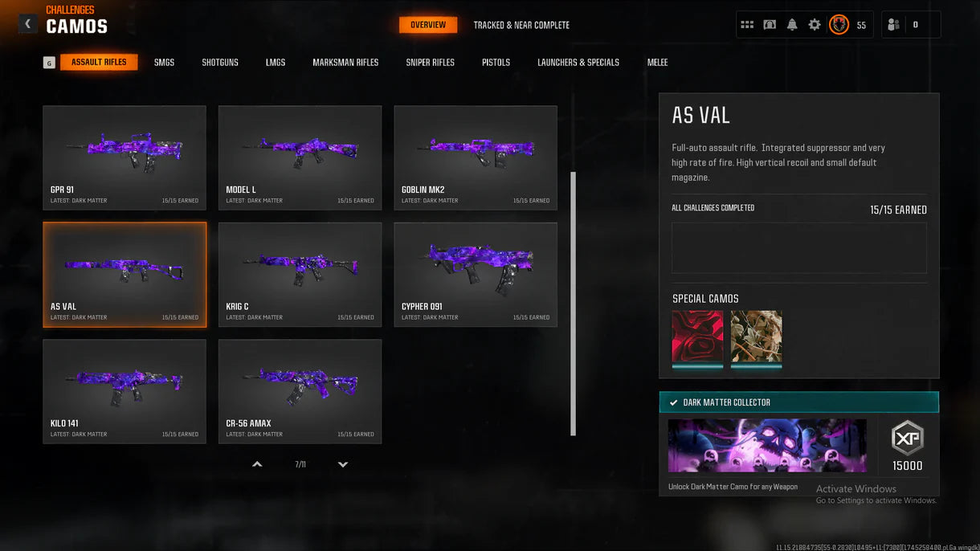The width and height of the screenshot is (980, 551).
Task: Go to next page with down chevron
Action: click(343, 464)
